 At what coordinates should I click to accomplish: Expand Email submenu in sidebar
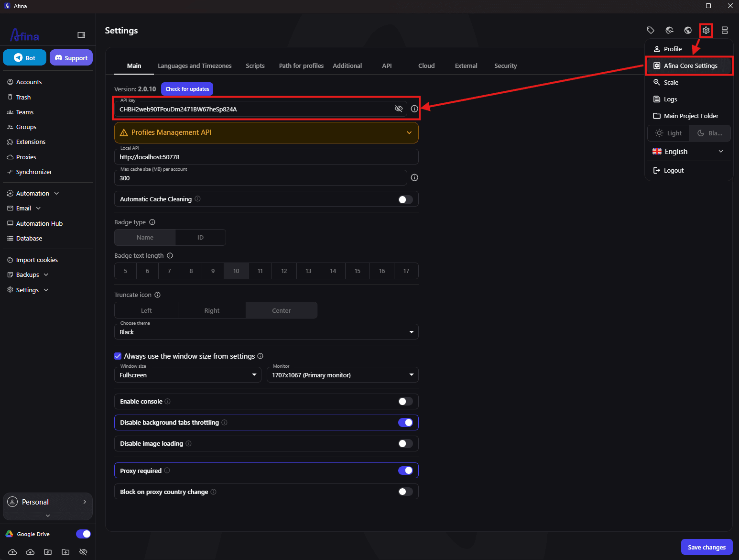tap(38, 208)
